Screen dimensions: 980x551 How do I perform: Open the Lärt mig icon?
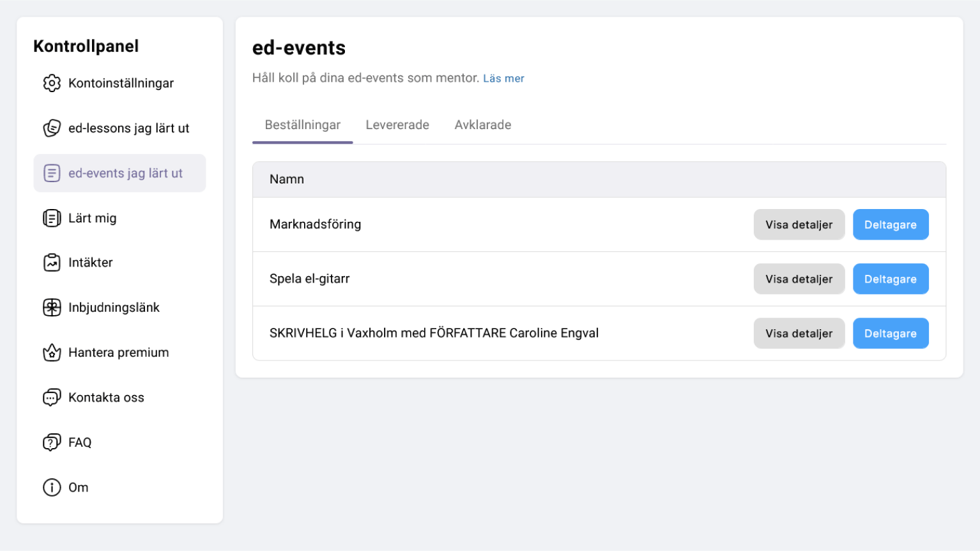pos(52,218)
